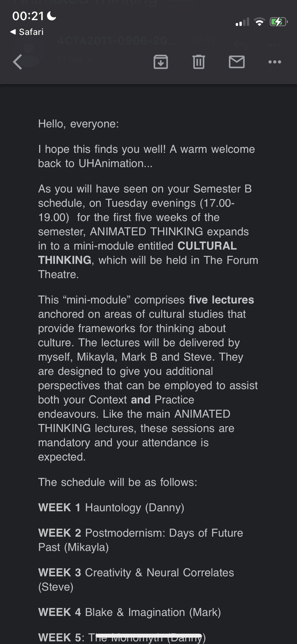Open sender "4CTA2011-0906-20..." details

(117, 41)
